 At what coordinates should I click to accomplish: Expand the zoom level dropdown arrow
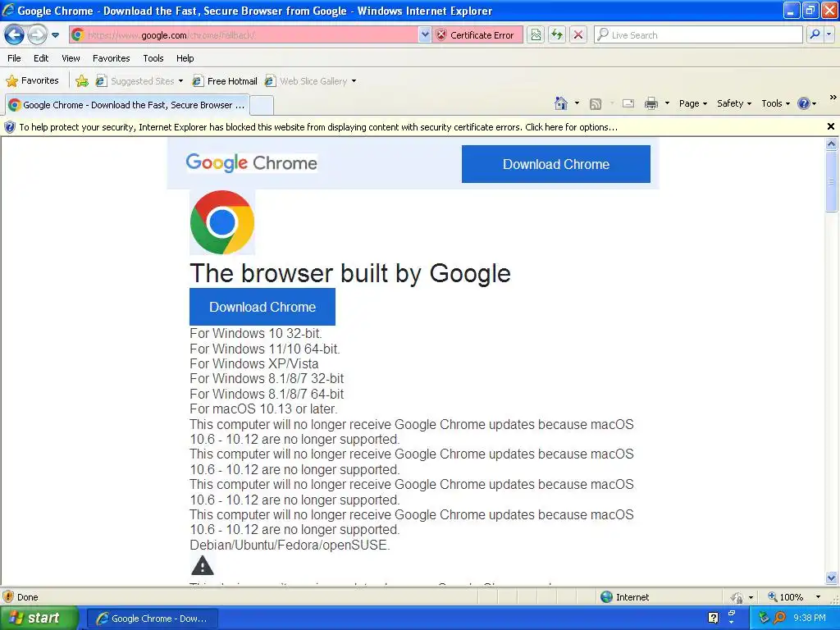pyautogui.click(x=818, y=597)
